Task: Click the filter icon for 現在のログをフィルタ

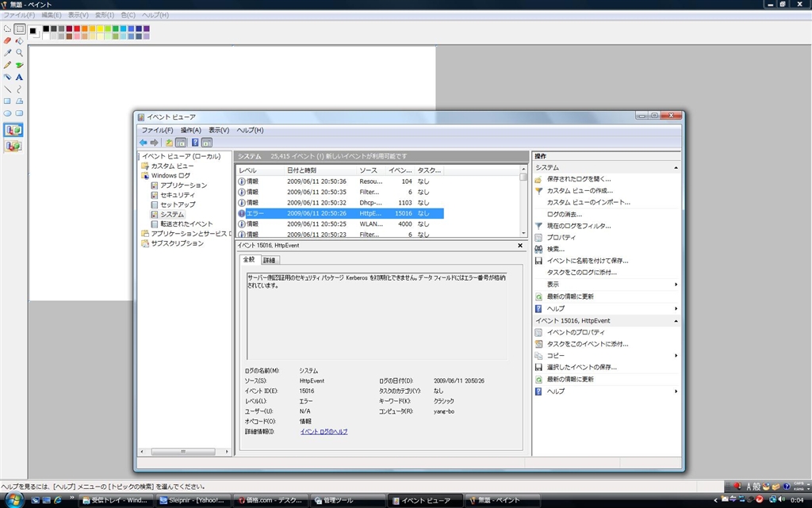Action: click(538, 226)
